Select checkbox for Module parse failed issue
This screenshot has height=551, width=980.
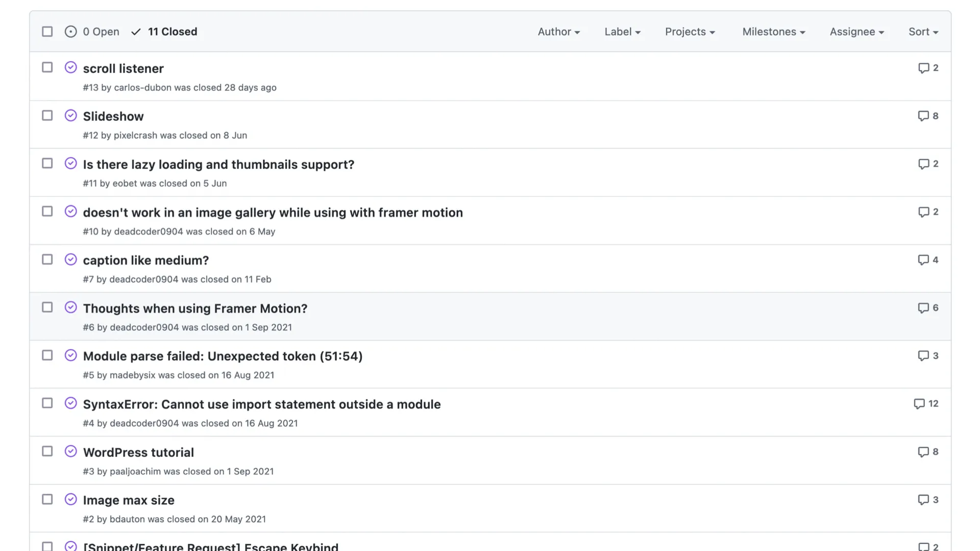47,356
